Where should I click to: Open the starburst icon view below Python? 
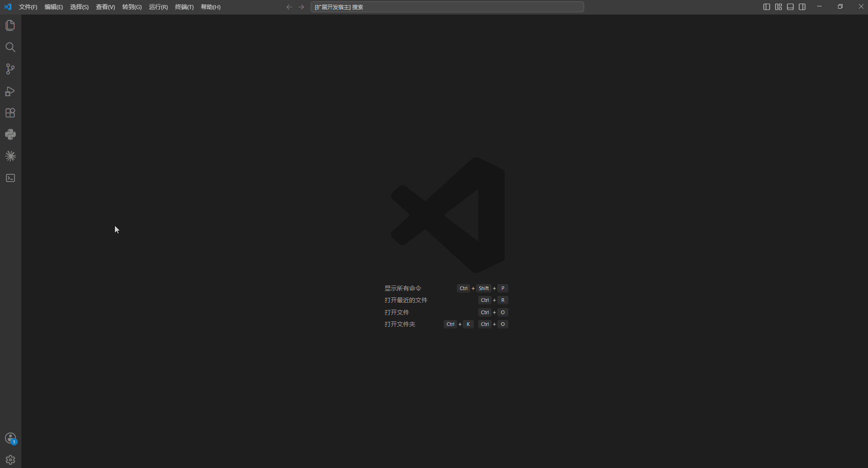(10, 156)
